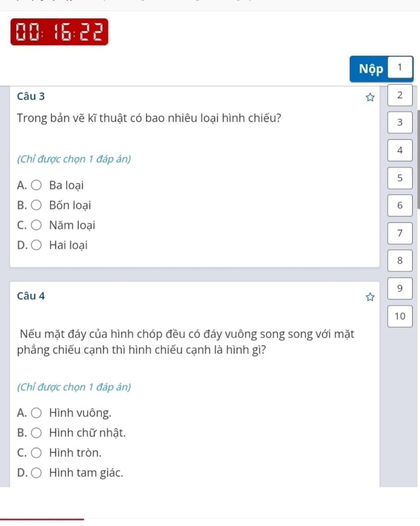This screenshot has width=420, height=526.
Task: Open question 5 from number list
Action: tap(400, 178)
